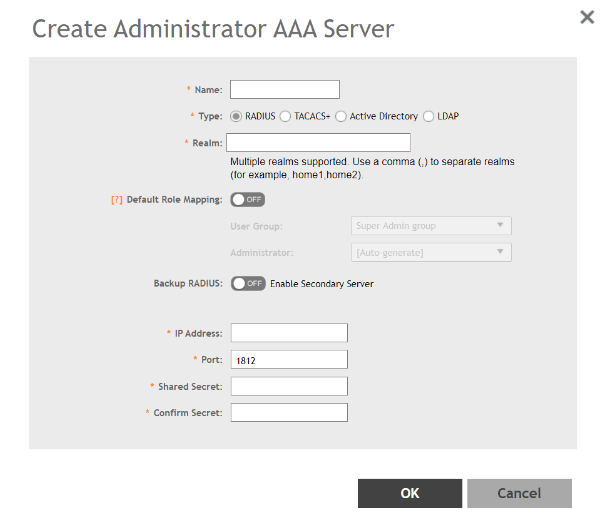Click the Super Admin group dropdown arrow
This screenshot has height=524, width=603.
[x=500, y=226]
